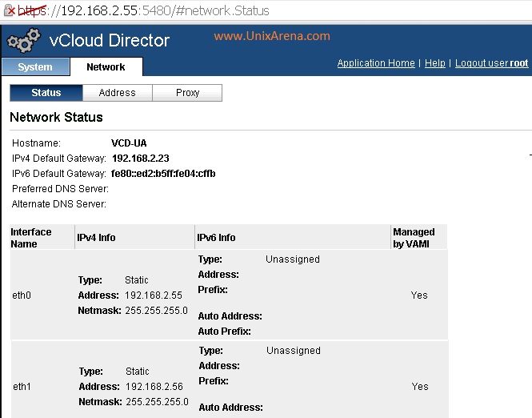Open the Proxy sub-tab
Viewport: 532px width, 418px height.
point(187,93)
